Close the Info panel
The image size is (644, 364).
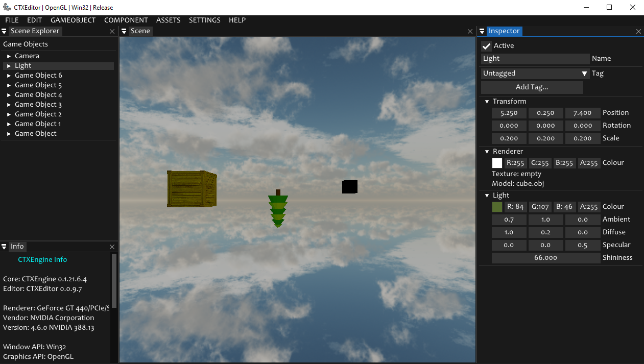(112, 247)
